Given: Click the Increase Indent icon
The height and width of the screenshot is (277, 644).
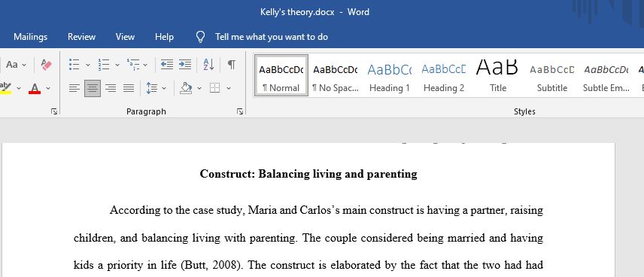Looking at the screenshot, I should [185, 65].
